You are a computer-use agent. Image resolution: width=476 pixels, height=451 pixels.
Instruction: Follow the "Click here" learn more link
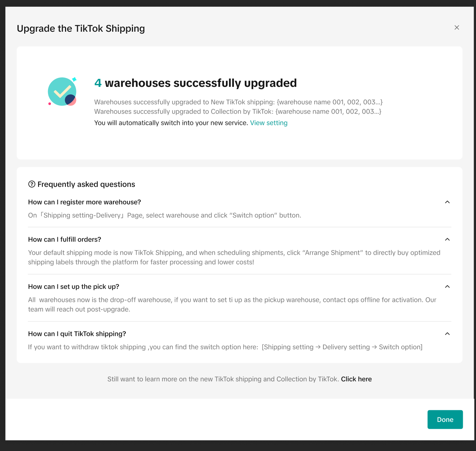click(356, 379)
